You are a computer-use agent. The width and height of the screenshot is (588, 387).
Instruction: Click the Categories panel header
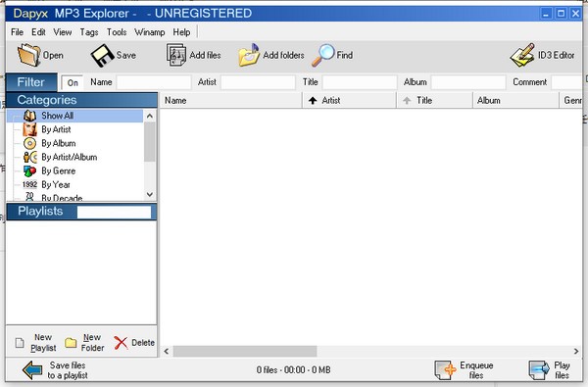tap(81, 100)
